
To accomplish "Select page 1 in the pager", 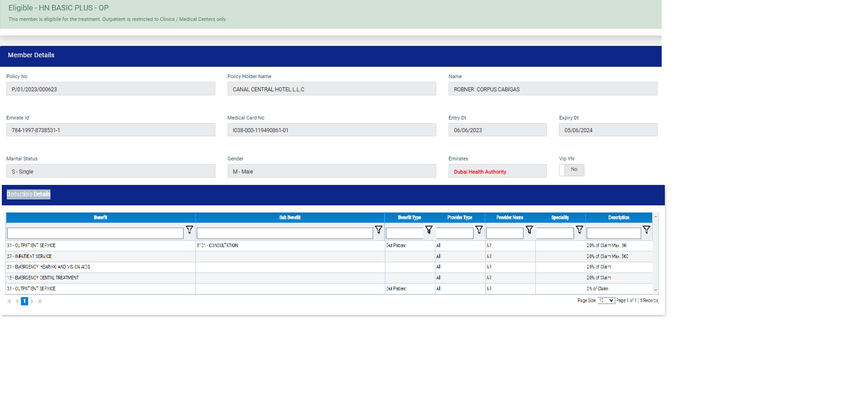I will click(x=25, y=301).
